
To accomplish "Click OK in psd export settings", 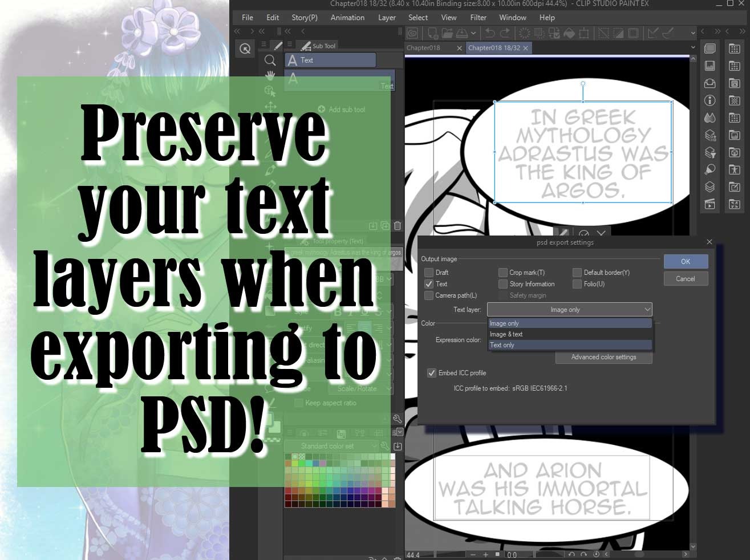I will pos(686,261).
